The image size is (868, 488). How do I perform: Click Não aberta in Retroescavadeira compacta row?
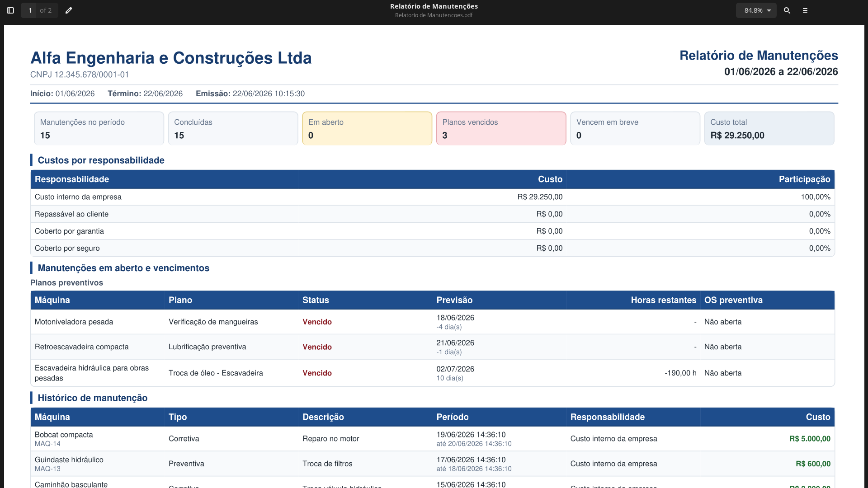[723, 347]
